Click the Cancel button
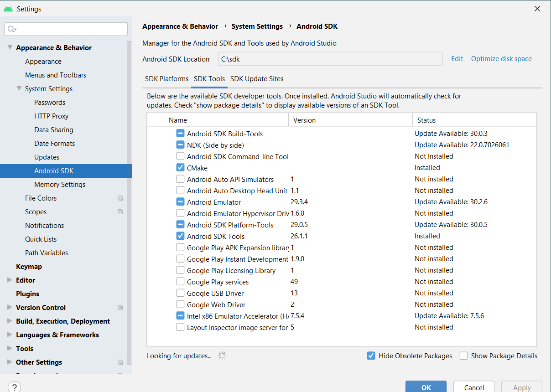551x392 pixels. (x=474, y=387)
